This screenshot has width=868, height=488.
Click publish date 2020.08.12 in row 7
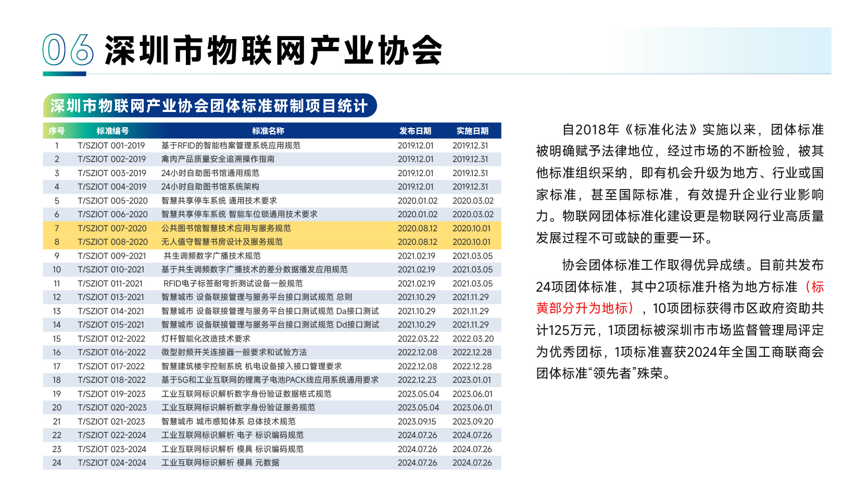418,228
